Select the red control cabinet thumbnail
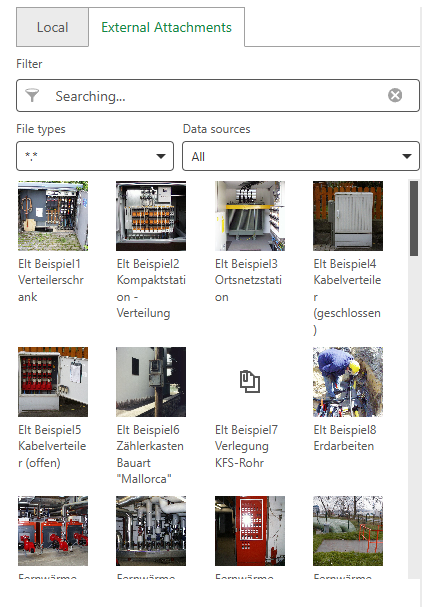Viewport: 422px width, 607px height. click(250, 531)
